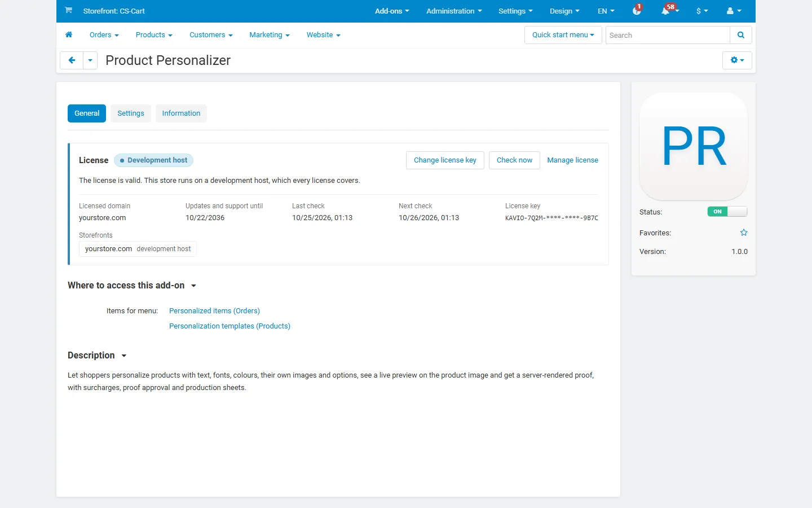812x508 pixels.
Task: Click the license key value
Action: click(551, 218)
